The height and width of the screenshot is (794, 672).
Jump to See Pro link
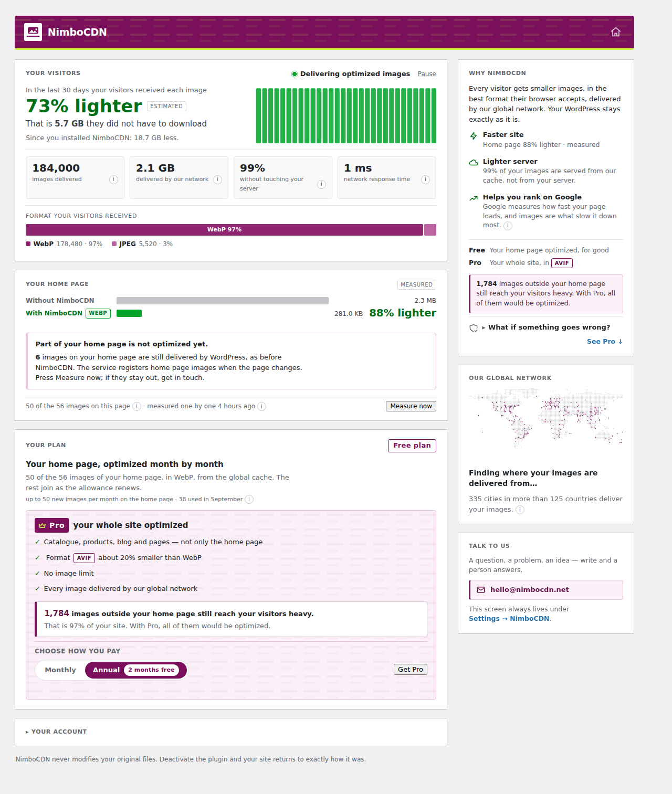click(605, 342)
